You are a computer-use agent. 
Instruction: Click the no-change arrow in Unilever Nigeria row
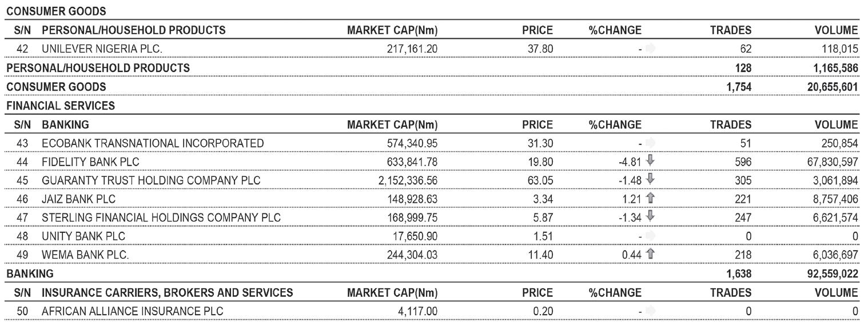coord(651,50)
